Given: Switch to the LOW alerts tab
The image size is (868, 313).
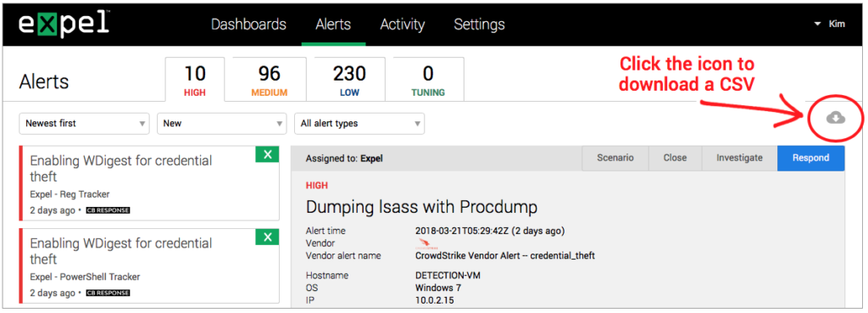Looking at the screenshot, I should (x=349, y=80).
